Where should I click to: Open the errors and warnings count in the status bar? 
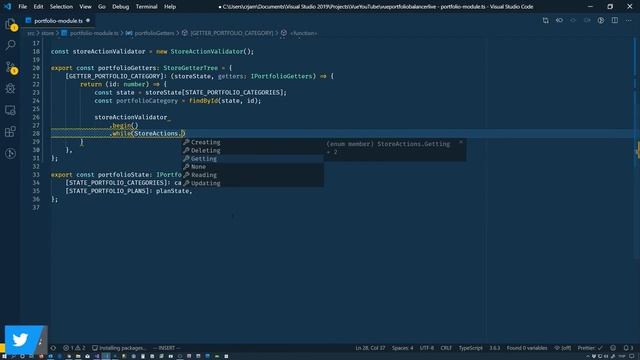[x=74, y=348]
